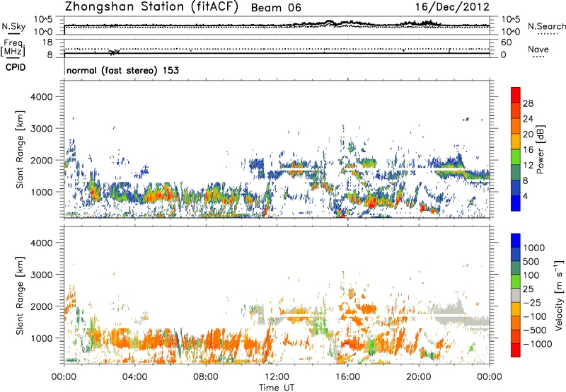Select the 2000 tick in velocity panel

[42, 306]
